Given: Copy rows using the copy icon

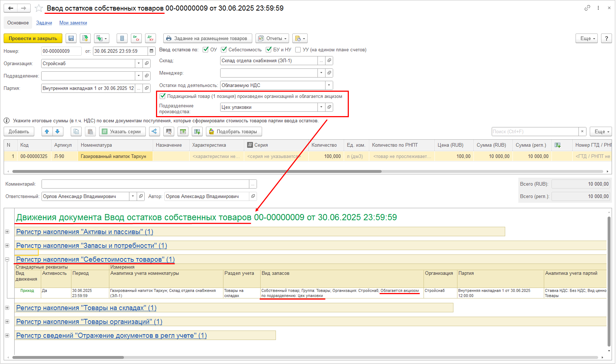Looking at the screenshot, I should pos(76,131).
